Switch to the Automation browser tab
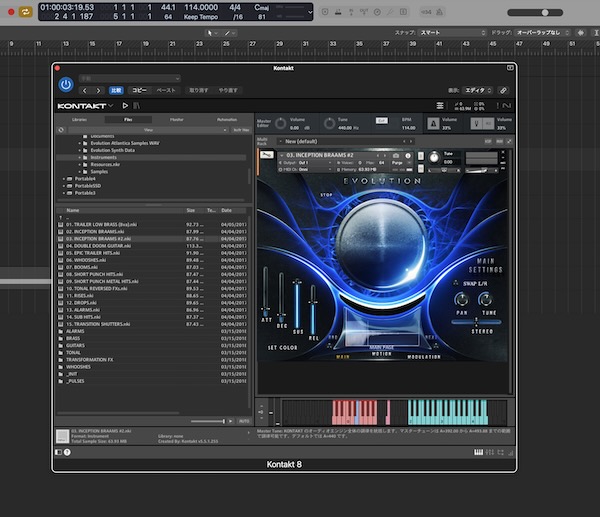This screenshot has height=517, width=600. pos(227,120)
